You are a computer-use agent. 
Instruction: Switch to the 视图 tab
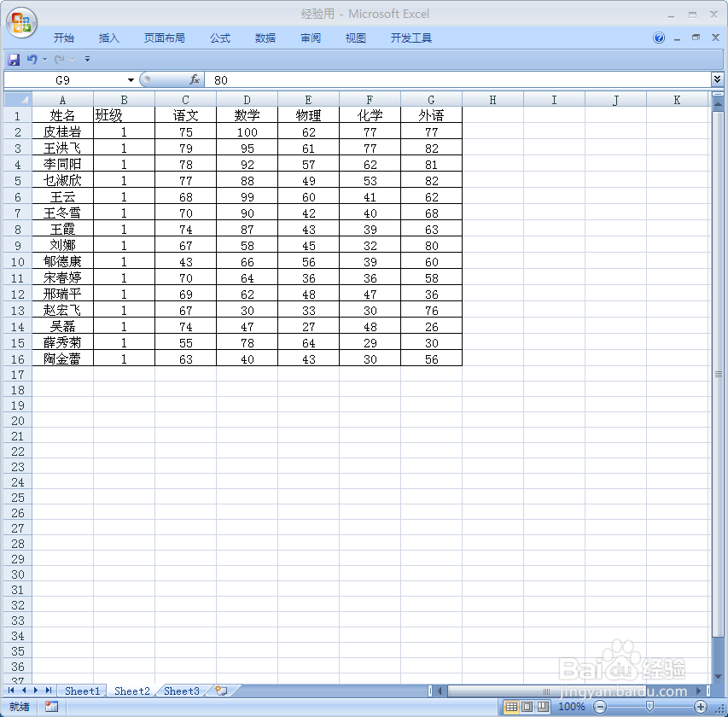coord(356,38)
